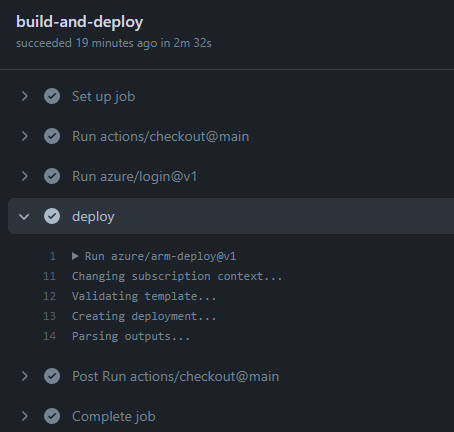Click the deploy step success checkmark icon
The image size is (454, 432).
[x=52, y=216]
